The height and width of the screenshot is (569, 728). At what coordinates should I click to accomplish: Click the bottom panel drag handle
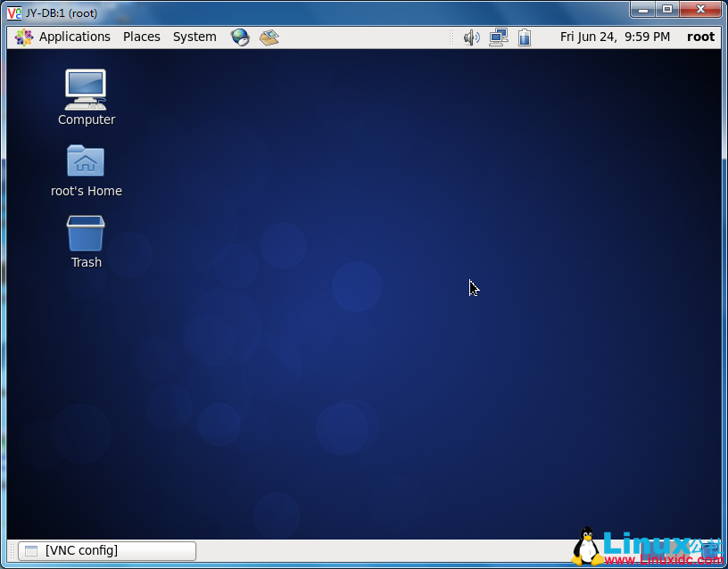[12, 551]
